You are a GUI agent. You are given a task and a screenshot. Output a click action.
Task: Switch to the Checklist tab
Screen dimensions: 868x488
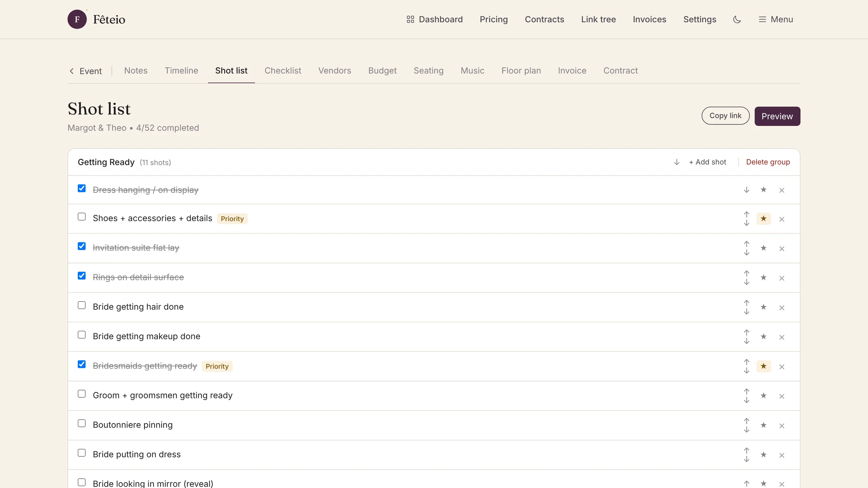tap(283, 70)
